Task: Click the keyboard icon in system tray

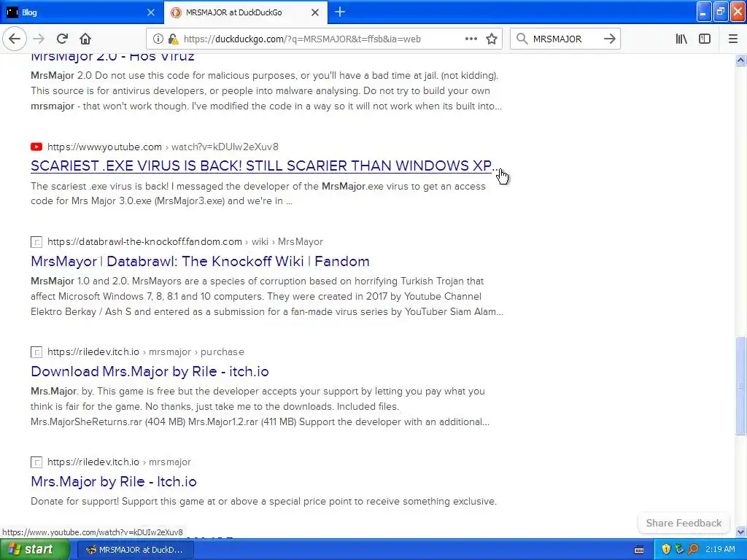Action: pos(639,550)
